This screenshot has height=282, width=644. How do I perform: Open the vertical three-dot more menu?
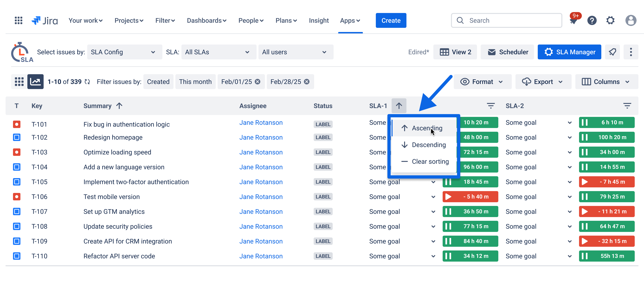pos(631,52)
